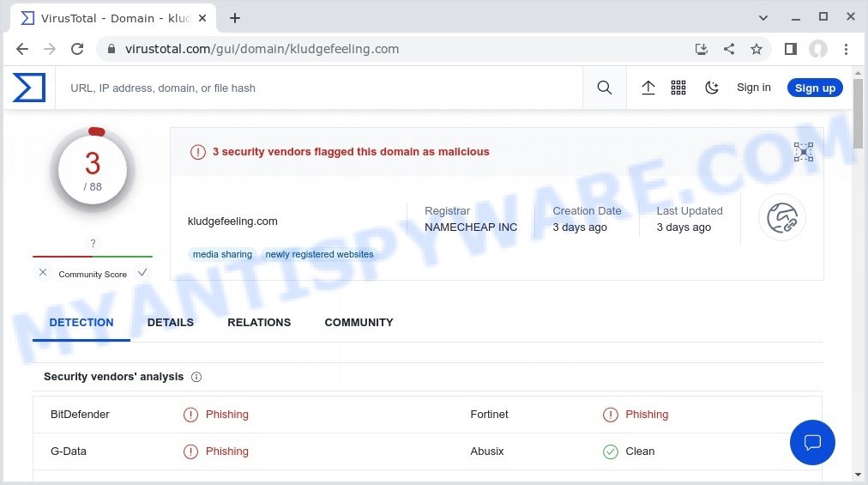Open the chat bubble button

(812, 442)
